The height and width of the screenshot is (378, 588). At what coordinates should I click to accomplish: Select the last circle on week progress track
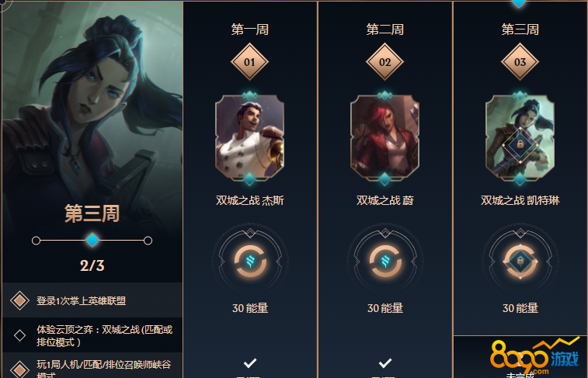[148, 241]
